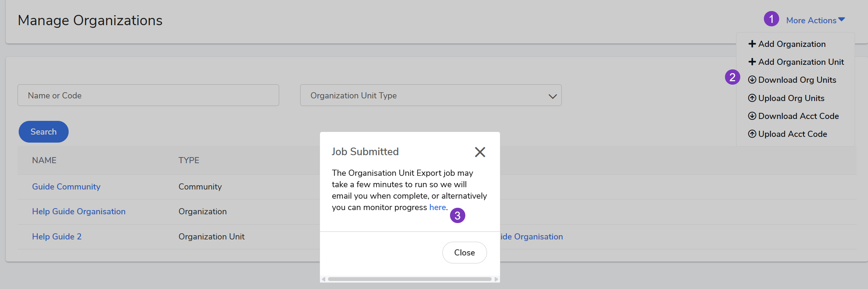Click the download icon for Download Org Units

pyautogui.click(x=752, y=80)
